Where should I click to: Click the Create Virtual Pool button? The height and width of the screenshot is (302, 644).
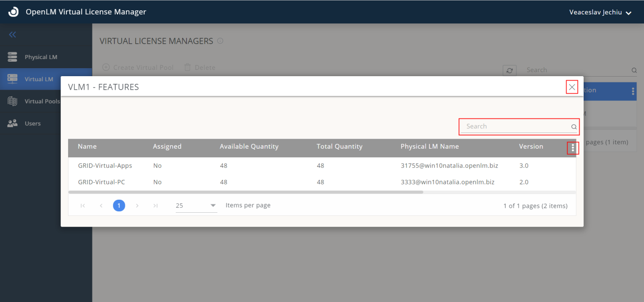[x=138, y=68]
